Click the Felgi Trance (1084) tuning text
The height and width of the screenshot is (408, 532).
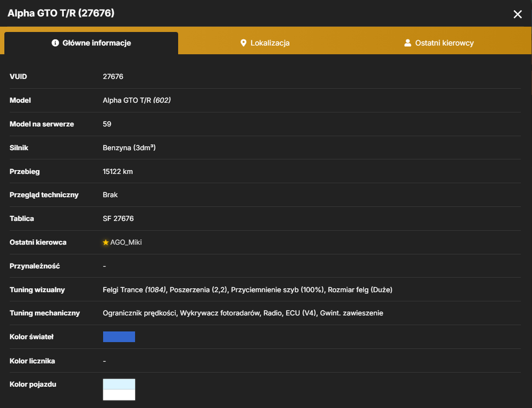click(x=135, y=290)
